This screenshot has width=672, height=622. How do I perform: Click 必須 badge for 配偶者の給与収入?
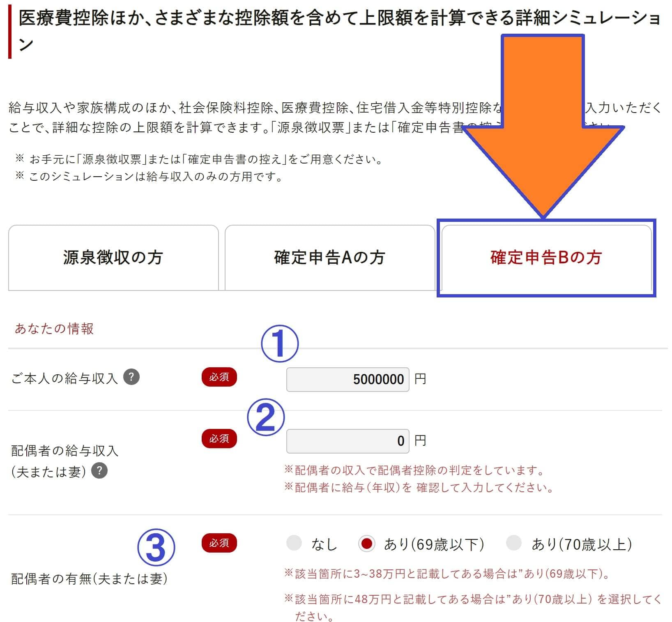pyautogui.click(x=219, y=438)
